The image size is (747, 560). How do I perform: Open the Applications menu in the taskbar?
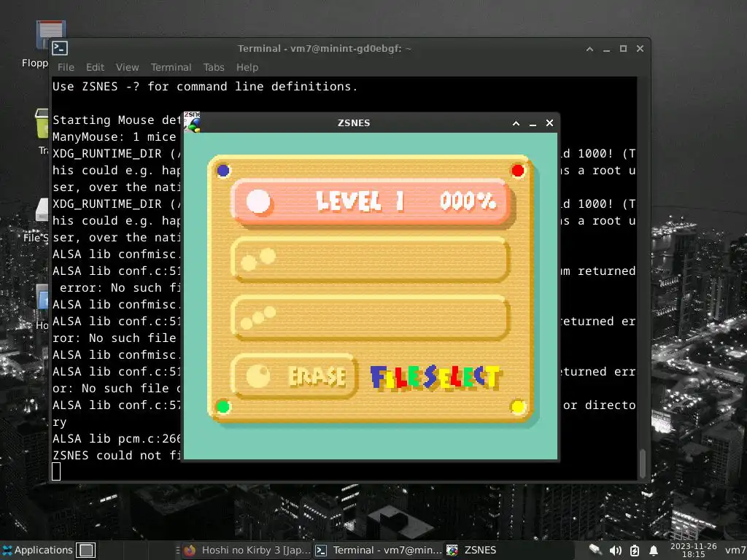37,550
